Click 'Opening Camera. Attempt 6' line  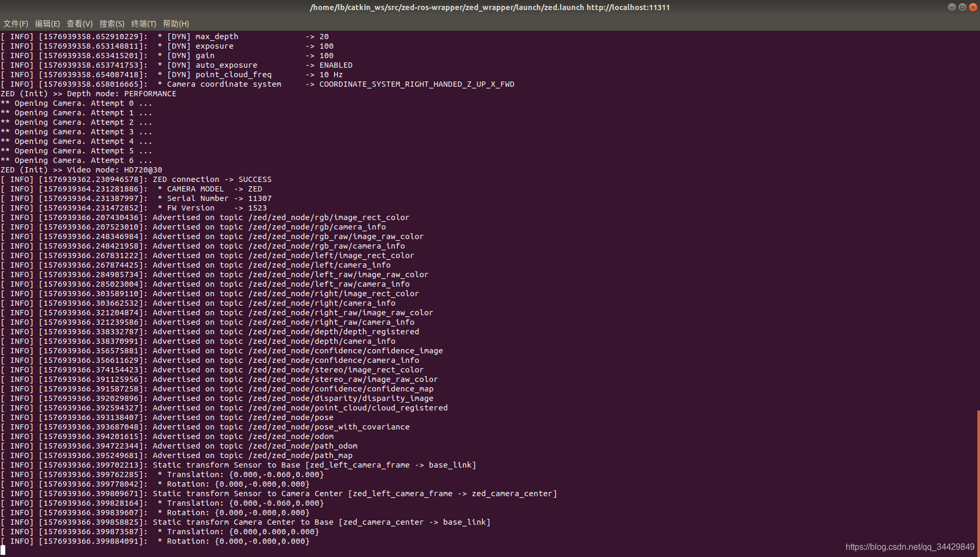(76, 160)
